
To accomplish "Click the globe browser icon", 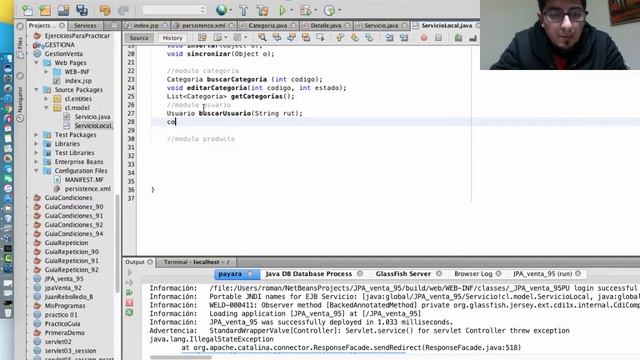I will click(221, 10).
